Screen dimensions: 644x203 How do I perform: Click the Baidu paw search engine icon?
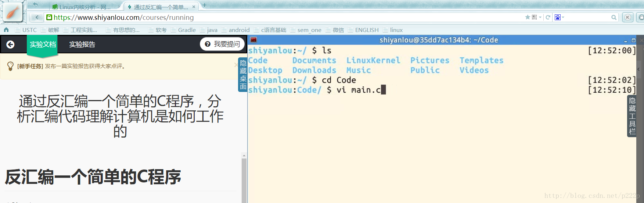pos(557,17)
